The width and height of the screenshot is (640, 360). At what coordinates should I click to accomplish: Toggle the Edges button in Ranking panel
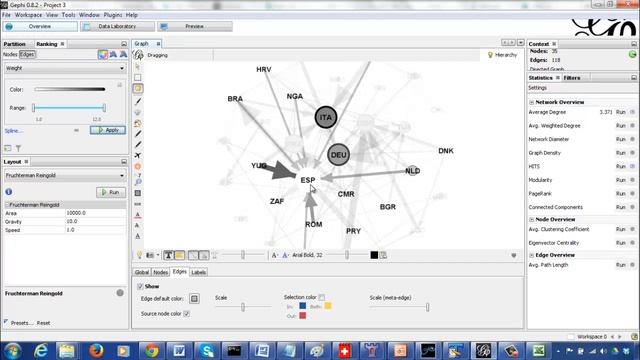click(x=27, y=54)
